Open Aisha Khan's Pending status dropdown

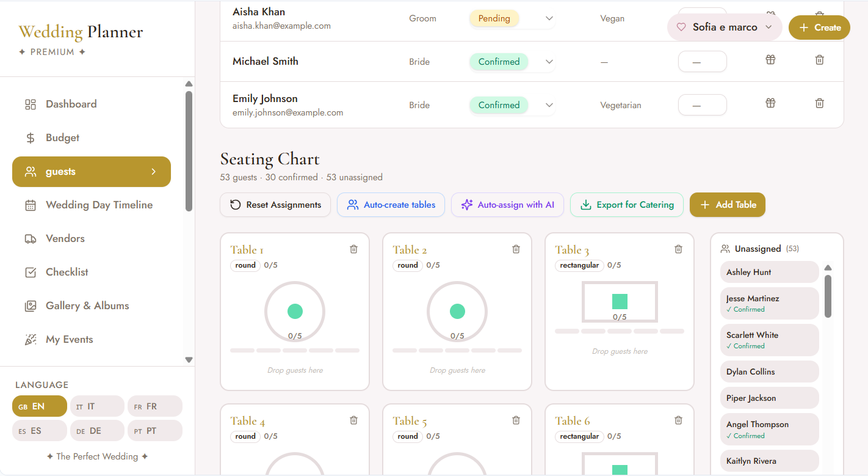pyautogui.click(x=512, y=18)
